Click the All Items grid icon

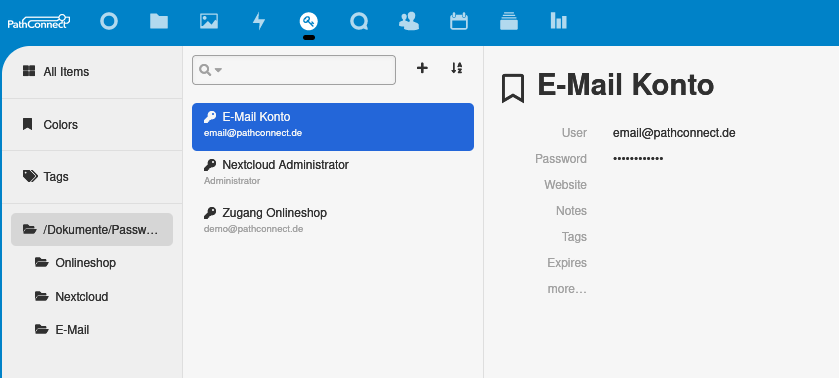point(29,71)
